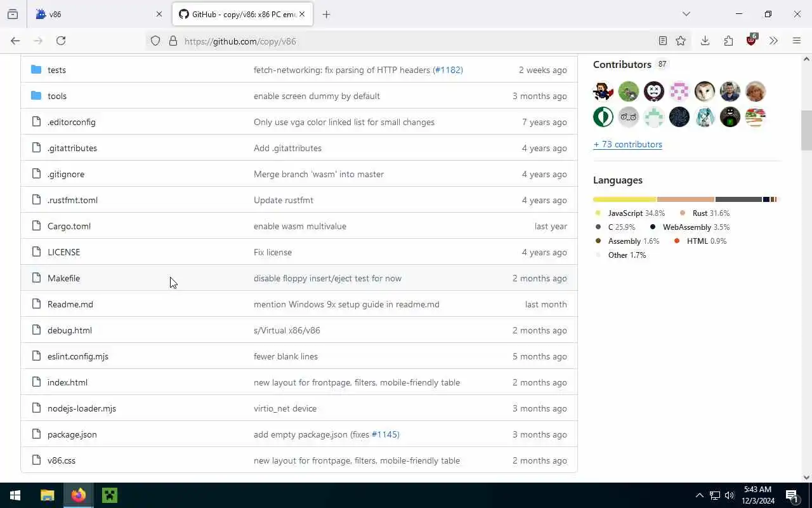Reload the current page
The width and height of the screenshot is (812, 508).
point(61,41)
